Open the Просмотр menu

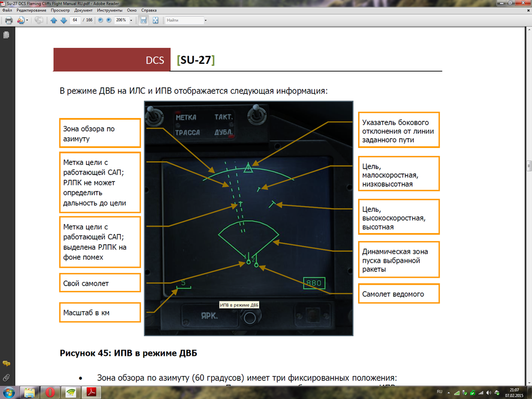click(61, 10)
